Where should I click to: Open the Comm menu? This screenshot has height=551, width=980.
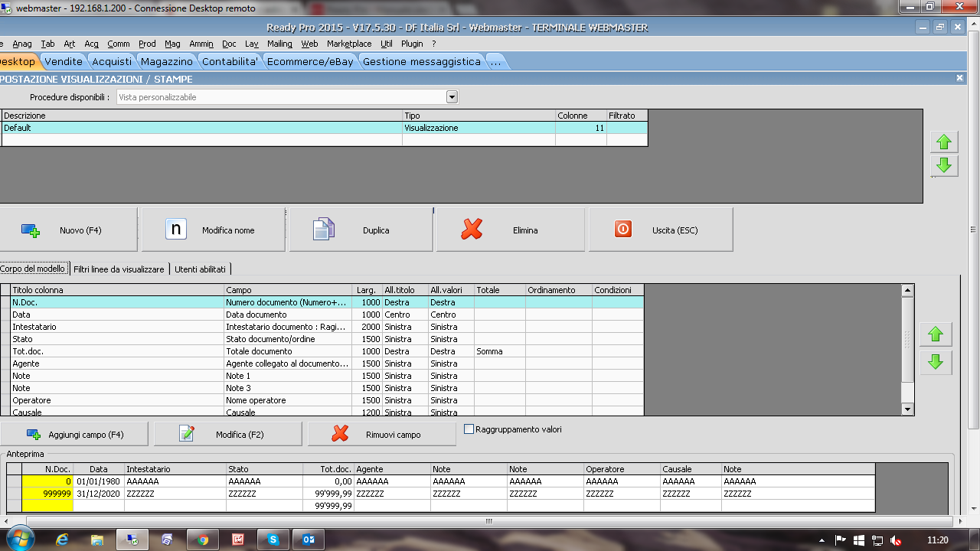(119, 44)
